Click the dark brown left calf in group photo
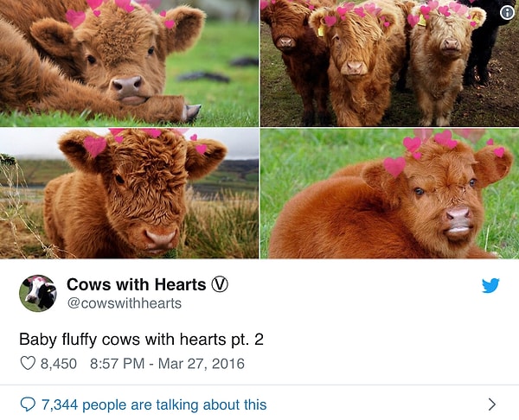519x420 pixels. click(287, 60)
